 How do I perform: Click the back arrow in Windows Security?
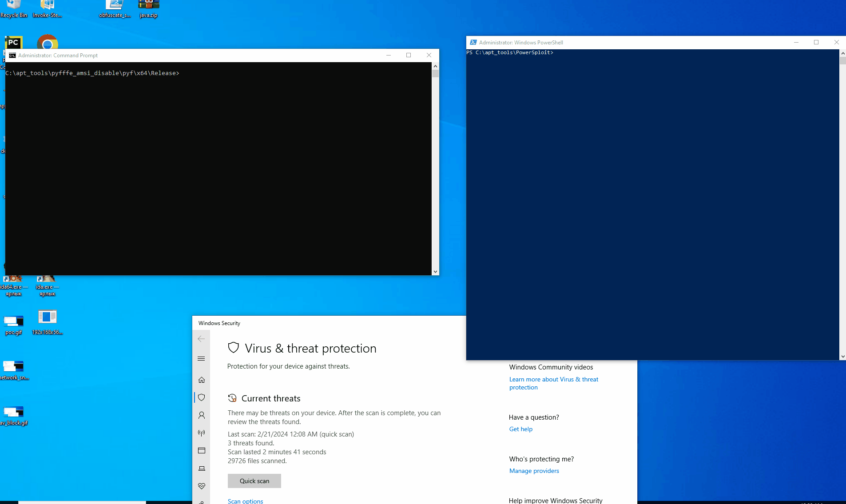(x=201, y=339)
